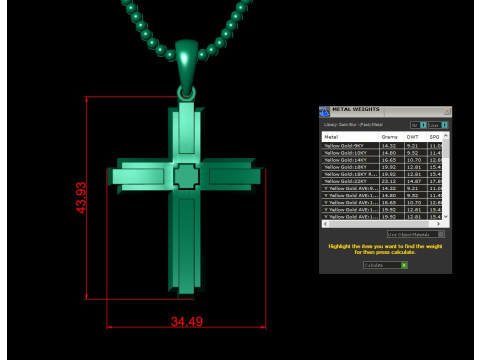Click the SPG column header
Image resolution: width=480 pixels, height=360 pixels.
435,137
